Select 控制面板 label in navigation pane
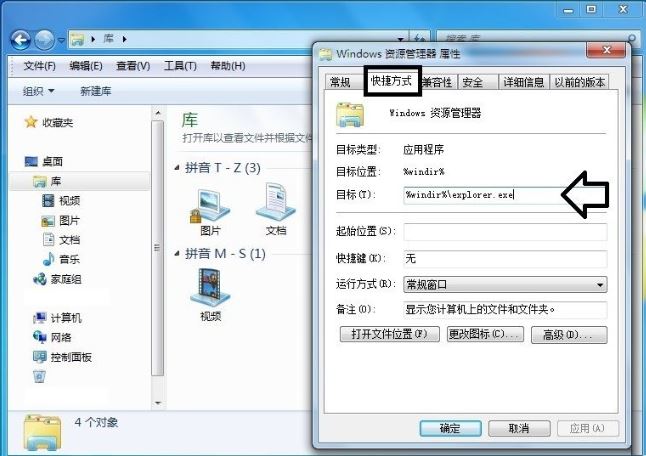646x456 pixels. tap(71, 357)
